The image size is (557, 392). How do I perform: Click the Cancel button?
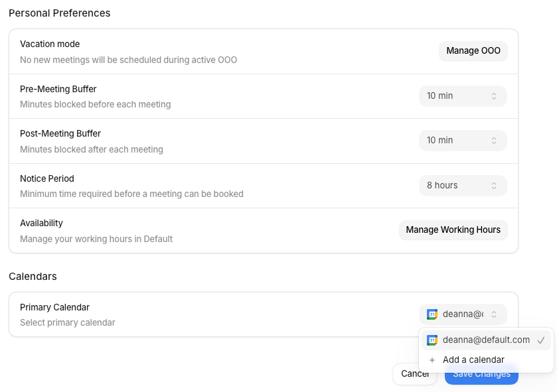415,374
